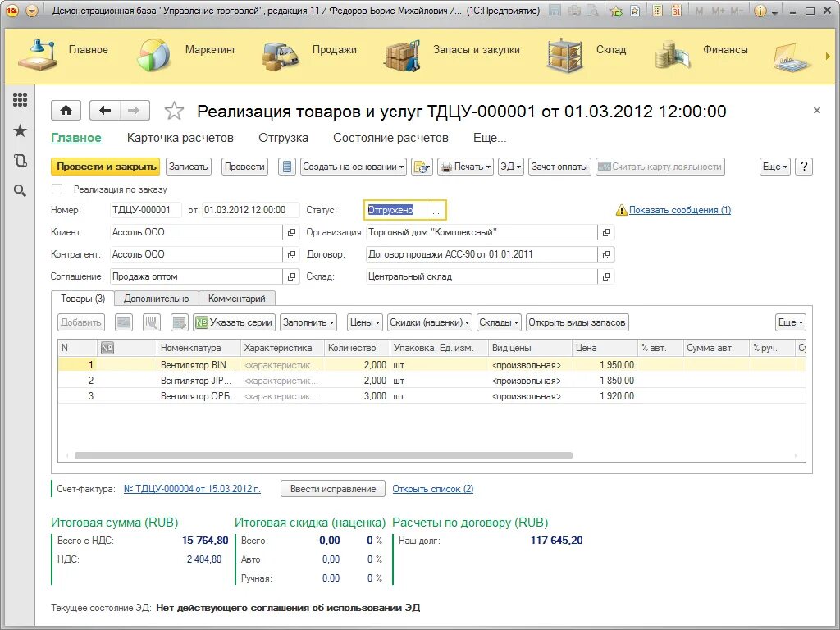
Task: Select the Товары (3) tab
Action: coord(83,299)
